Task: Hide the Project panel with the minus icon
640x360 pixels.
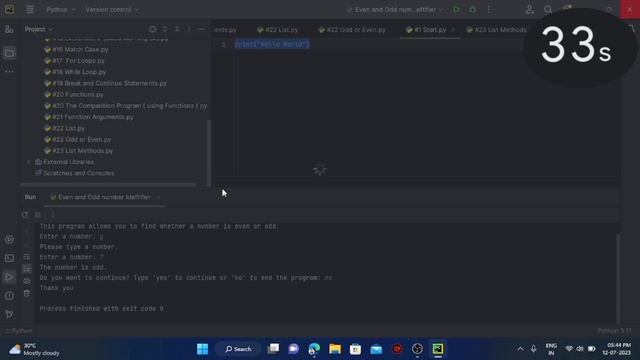Action: pyautogui.click(x=201, y=29)
